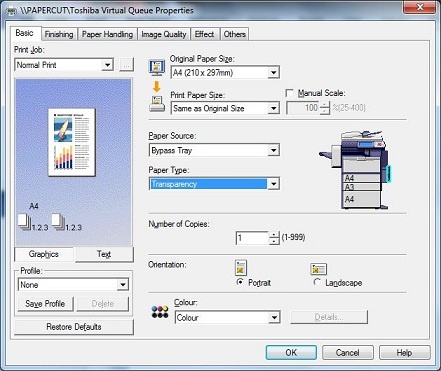Select the Landscape radio button
441x371 pixels.
(x=317, y=282)
